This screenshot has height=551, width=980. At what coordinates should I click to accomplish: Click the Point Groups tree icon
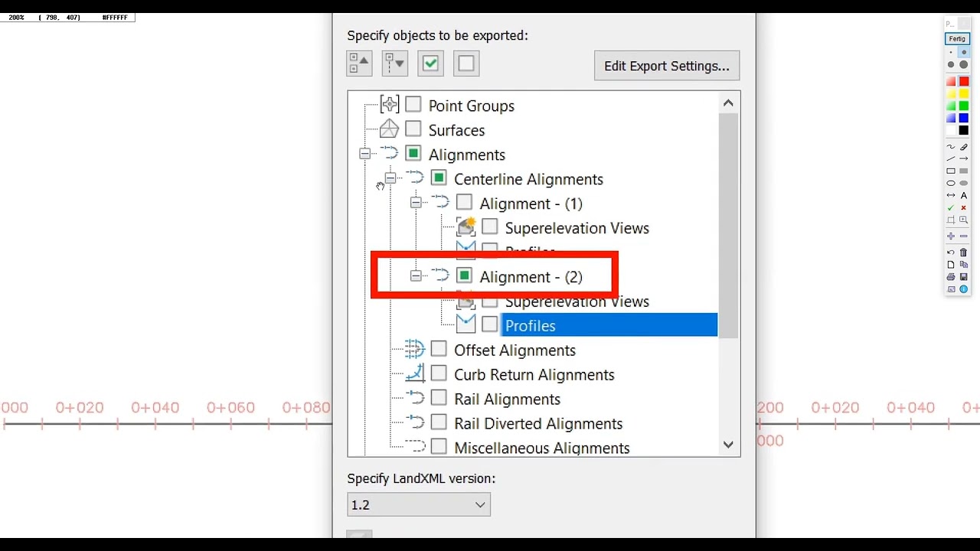(x=390, y=105)
